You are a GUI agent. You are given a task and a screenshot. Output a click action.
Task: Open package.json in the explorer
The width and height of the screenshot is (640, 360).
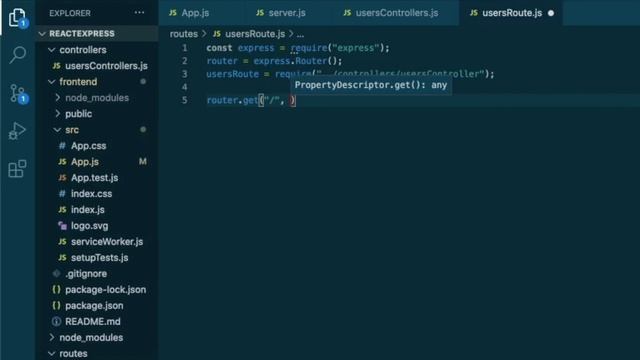94,305
